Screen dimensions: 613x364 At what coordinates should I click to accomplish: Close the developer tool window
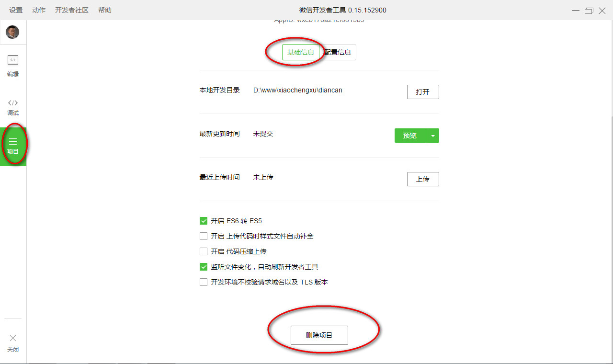click(602, 11)
